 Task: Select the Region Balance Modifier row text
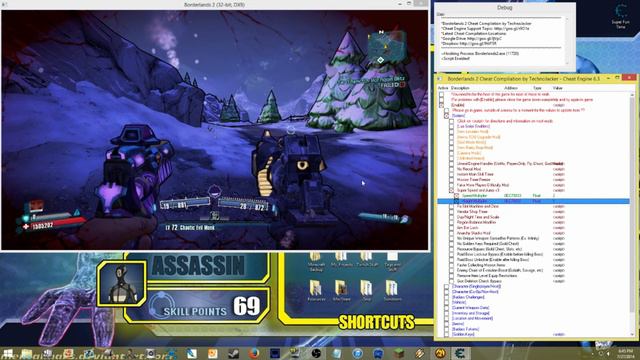[476, 222]
